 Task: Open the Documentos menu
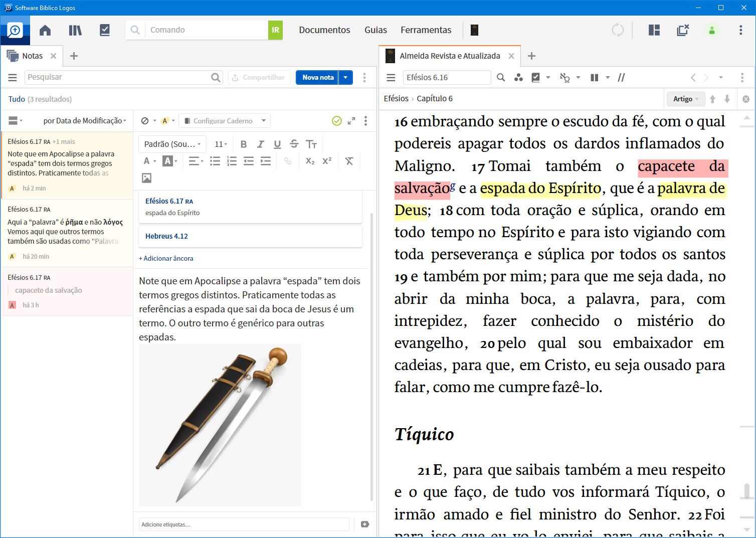[324, 30]
